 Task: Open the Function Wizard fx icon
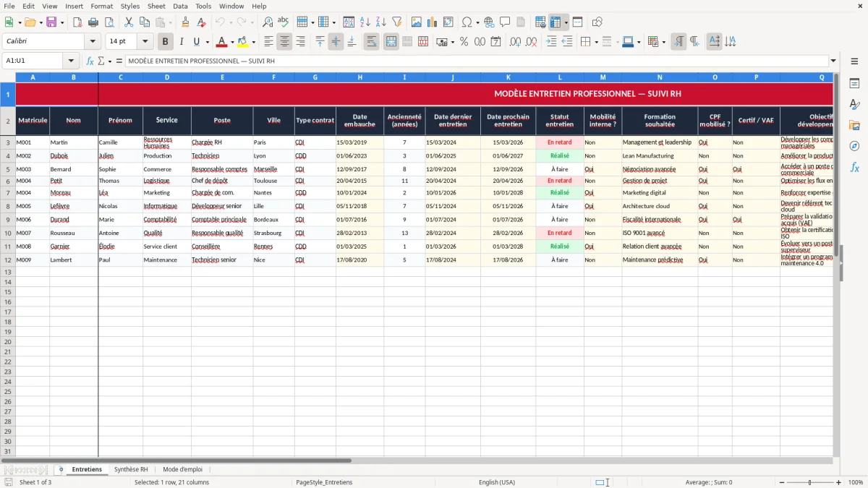(90, 61)
